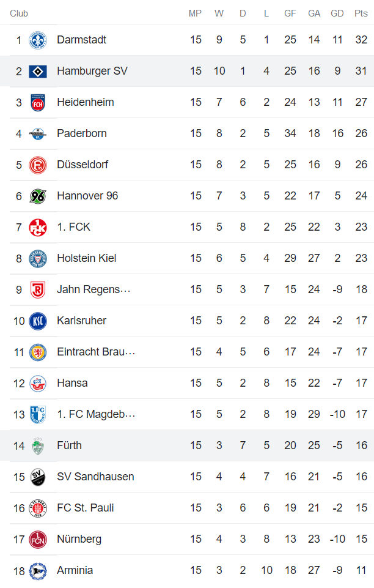This screenshot has height=588, width=374.
Task: Click the Hamburger SV diamond logo
Action: (x=38, y=72)
